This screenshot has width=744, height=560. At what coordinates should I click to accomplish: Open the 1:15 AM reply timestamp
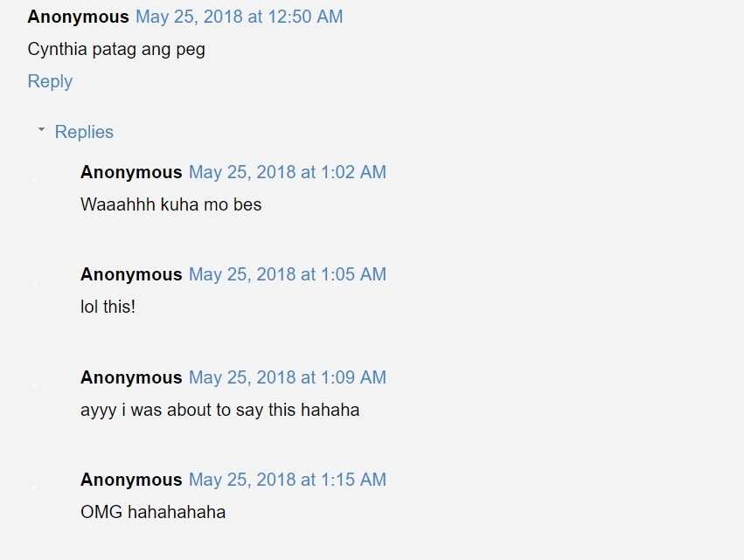tap(288, 480)
